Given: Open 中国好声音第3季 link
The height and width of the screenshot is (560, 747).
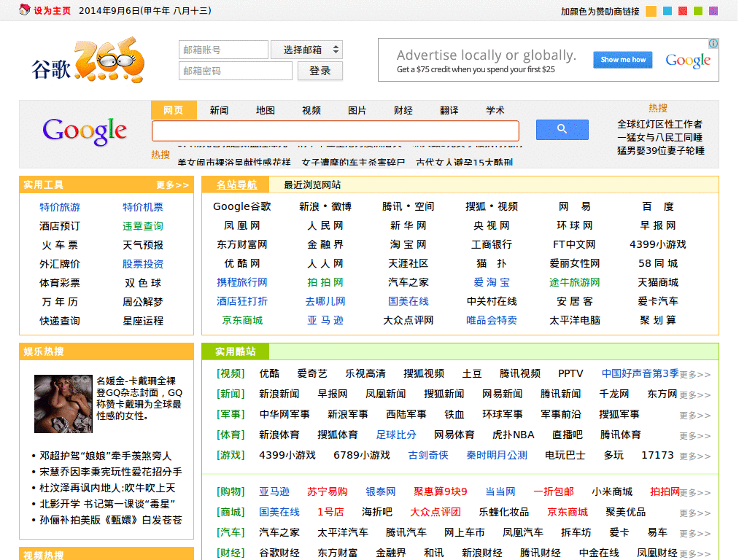Looking at the screenshot, I should 640,374.
